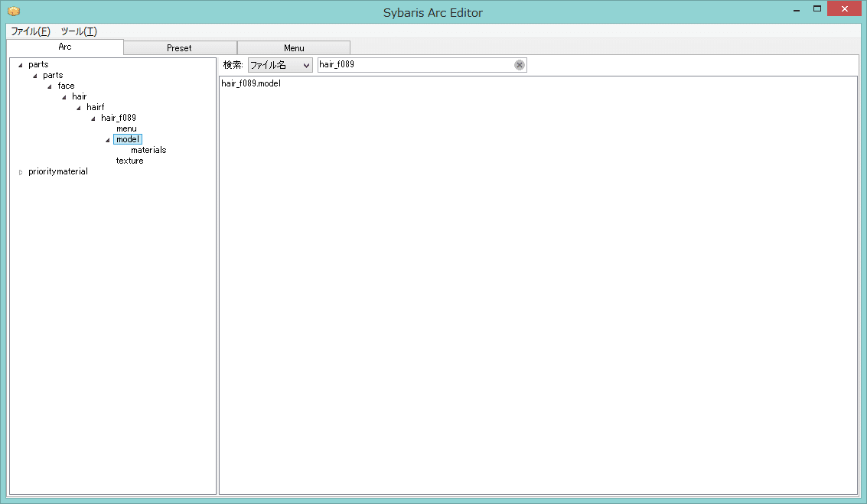The width and height of the screenshot is (867, 504).
Task: Select the texture folder in tree
Action: click(x=129, y=161)
